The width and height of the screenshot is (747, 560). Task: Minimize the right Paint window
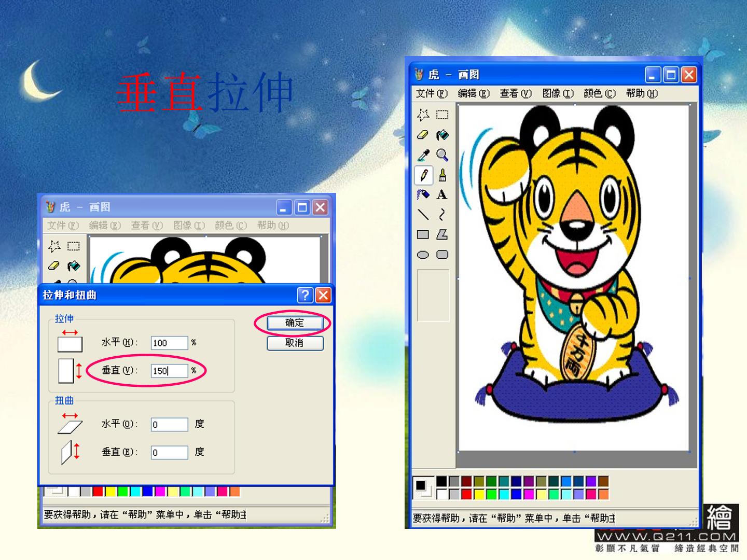[x=653, y=75]
